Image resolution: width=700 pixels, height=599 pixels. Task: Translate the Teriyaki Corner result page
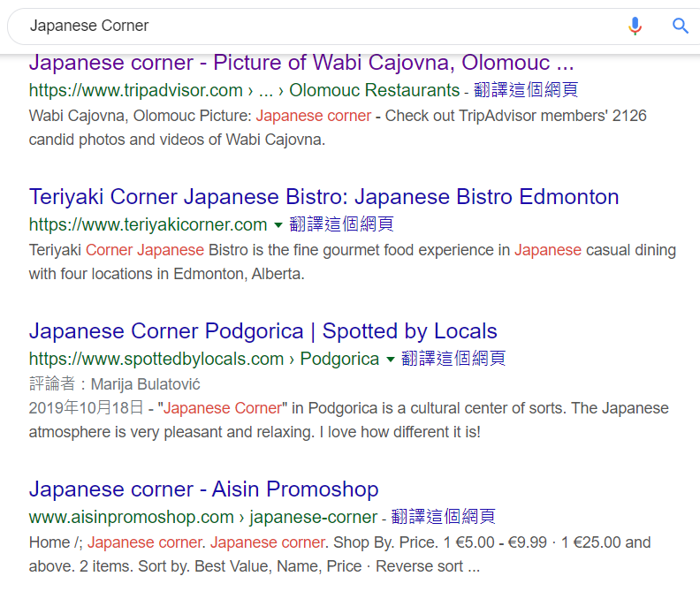(341, 224)
